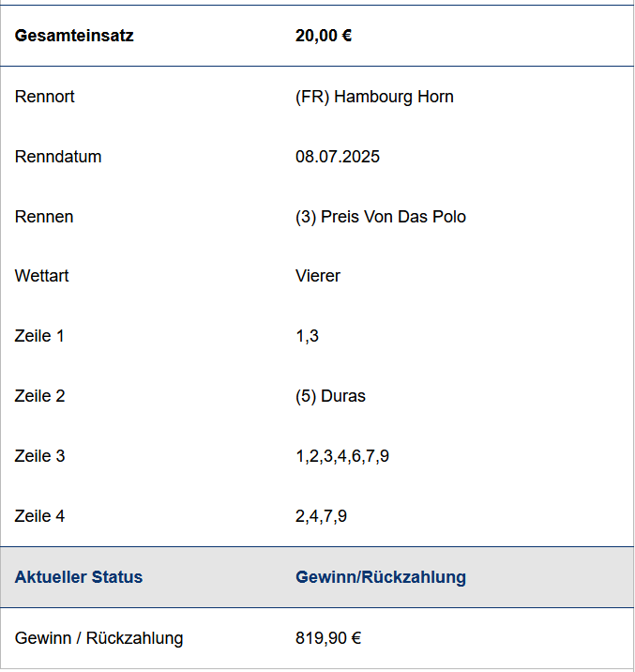This screenshot has width=635, height=672.
Task: Select the payout amount 819,90 €
Action: tap(328, 638)
